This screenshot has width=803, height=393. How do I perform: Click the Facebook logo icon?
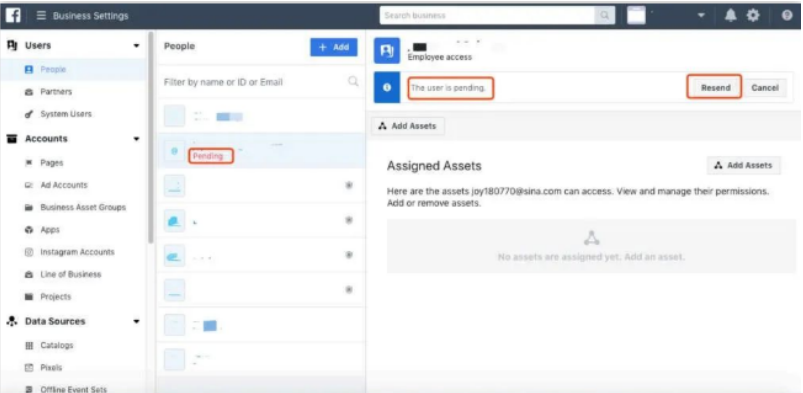[x=13, y=15]
